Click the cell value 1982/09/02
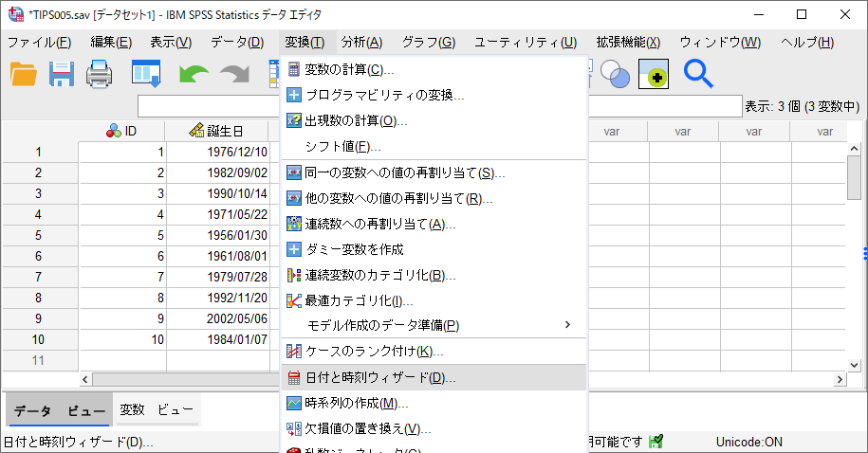This screenshot has height=453, width=868. [218, 173]
